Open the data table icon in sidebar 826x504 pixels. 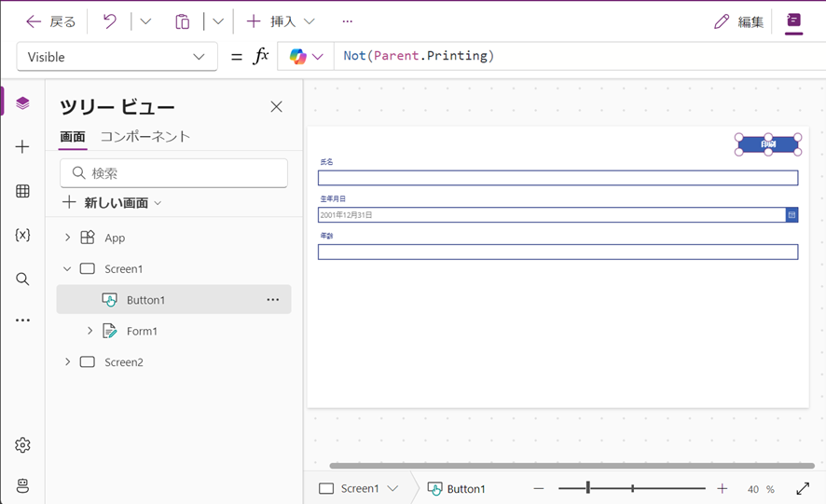point(22,191)
